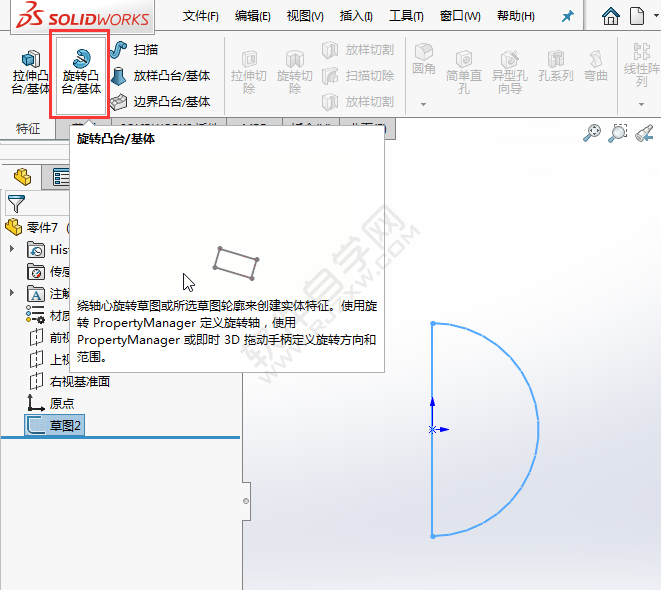Click the Revolved Cut (旋转切除) tool
This screenshot has width=661, height=590.
pyautogui.click(x=295, y=72)
